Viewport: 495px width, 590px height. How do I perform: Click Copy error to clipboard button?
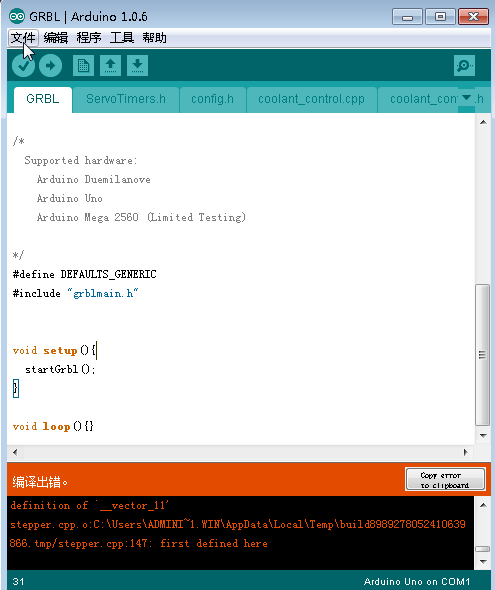point(445,480)
